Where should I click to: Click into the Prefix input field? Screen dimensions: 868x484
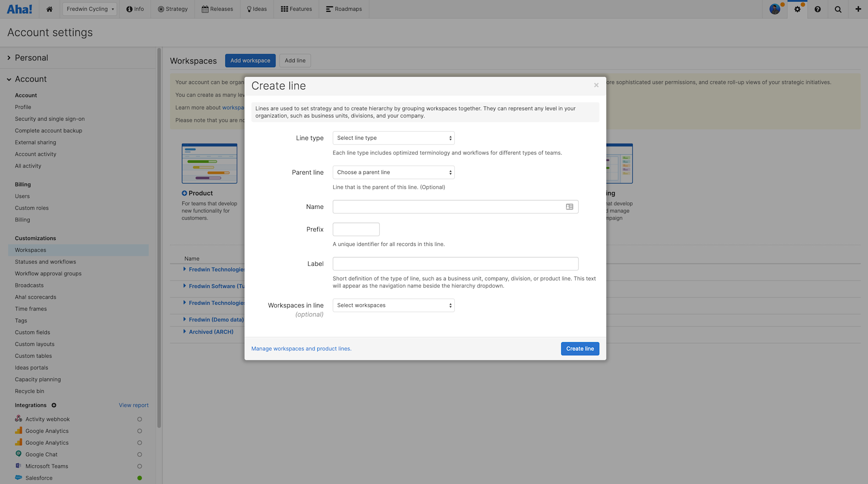[x=356, y=229]
